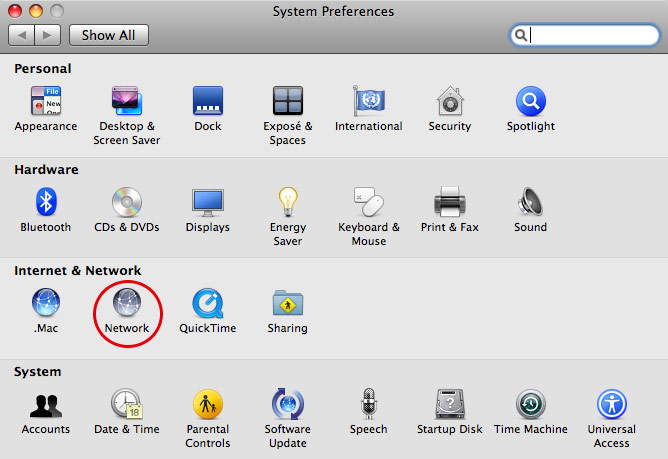668x459 pixels.
Task: Click the Show All button
Action: [x=109, y=35]
